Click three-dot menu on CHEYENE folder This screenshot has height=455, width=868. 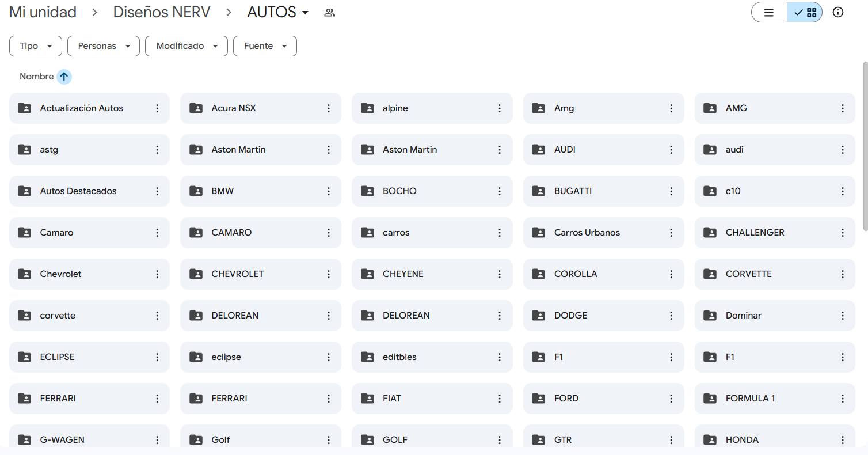(x=500, y=274)
